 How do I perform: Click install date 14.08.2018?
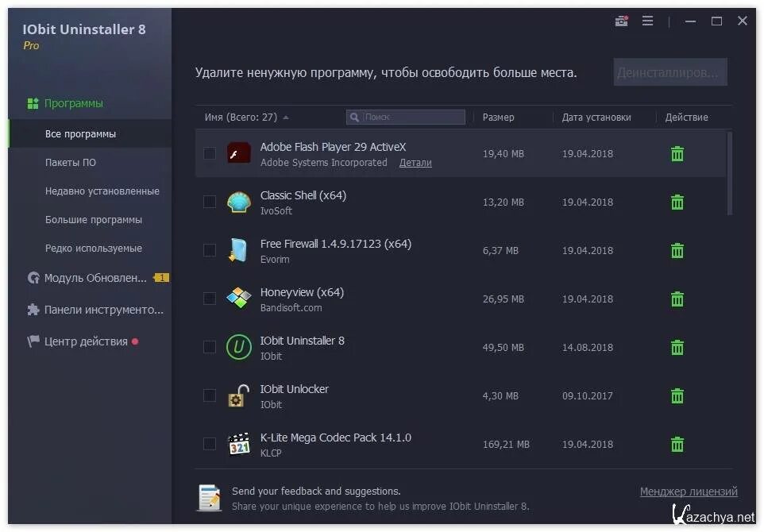588,347
